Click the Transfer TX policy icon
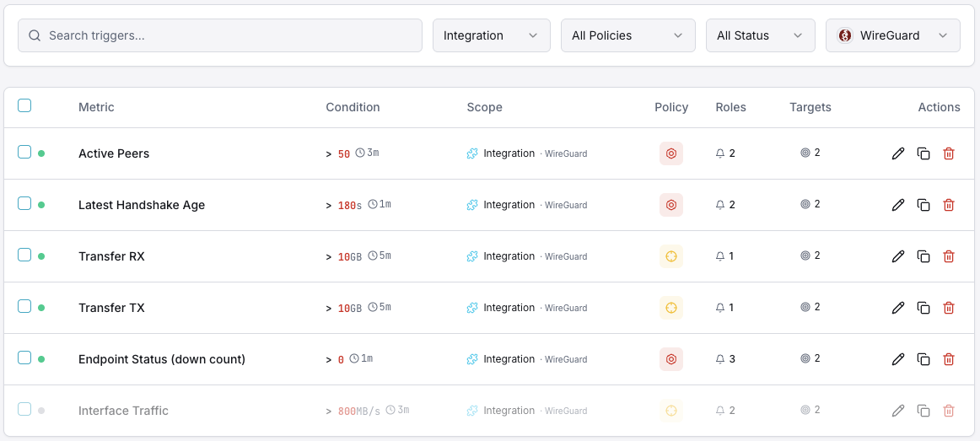Screen dimensions: 980x441 pyautogui.click(x=671, y=307)
